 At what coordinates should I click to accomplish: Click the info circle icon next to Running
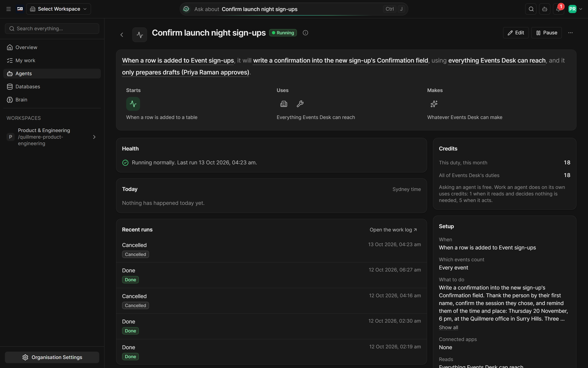tap(305, 33)
